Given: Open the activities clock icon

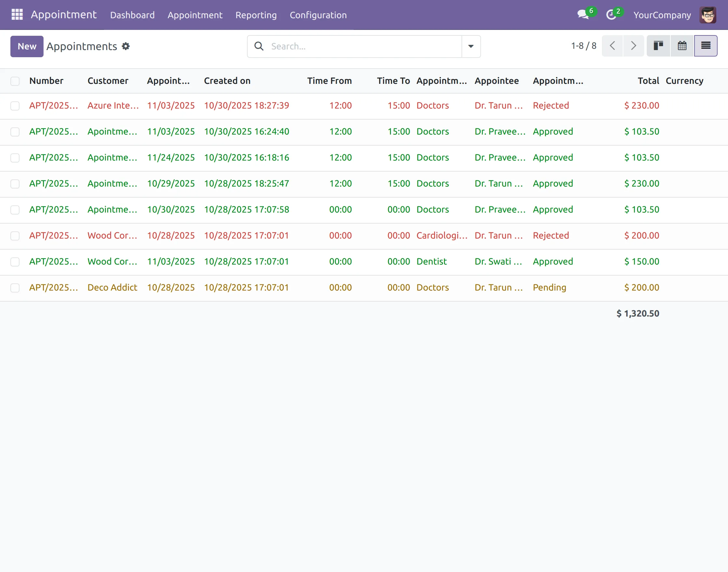Looking at the screenshot, I should coord(611,14).
